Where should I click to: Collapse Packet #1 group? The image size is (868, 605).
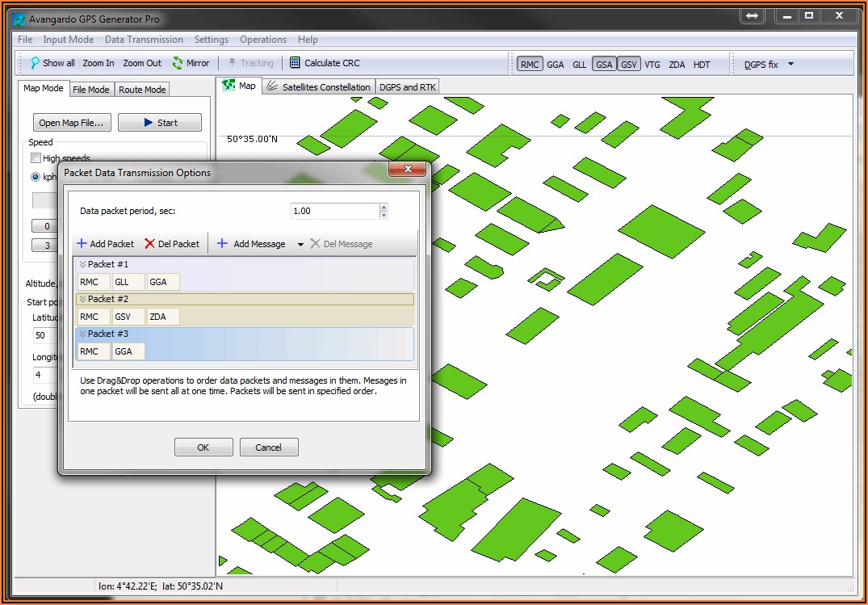pos(82,264)
